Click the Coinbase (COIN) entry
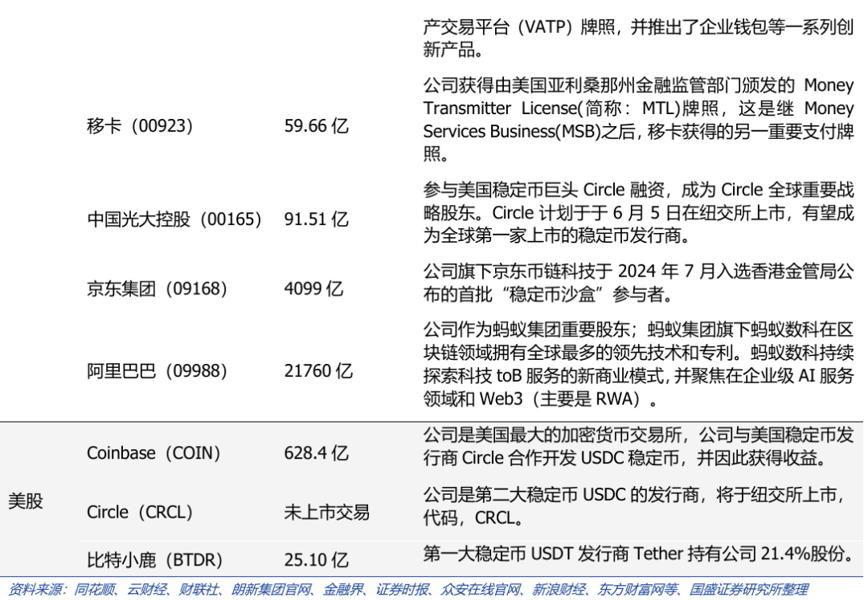Screen dimensions: 868x601 coord(154,453)
